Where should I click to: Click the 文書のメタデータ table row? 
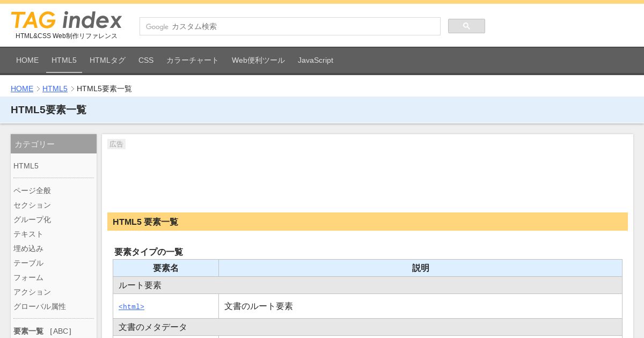(368, 327)
